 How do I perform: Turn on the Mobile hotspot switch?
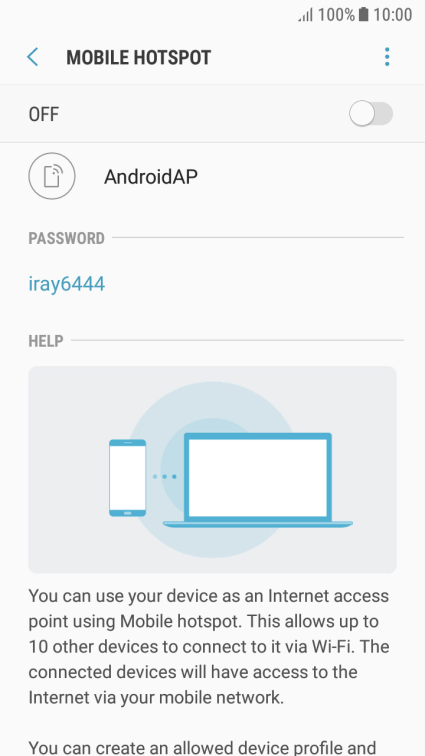(x=371, y=114)
